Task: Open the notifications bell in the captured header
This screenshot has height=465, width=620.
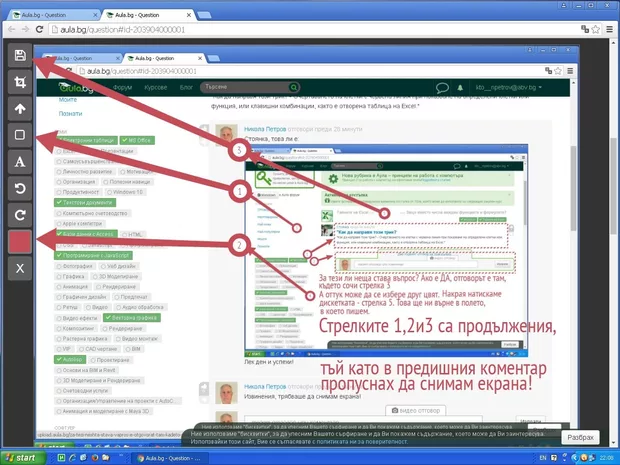Action: pos(460,87)
